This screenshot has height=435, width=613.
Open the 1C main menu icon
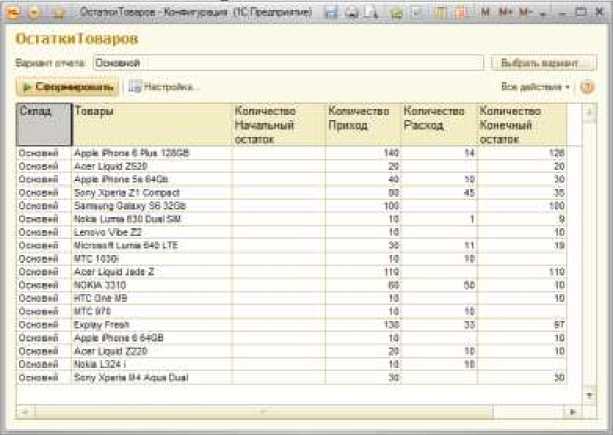[13, 13]
